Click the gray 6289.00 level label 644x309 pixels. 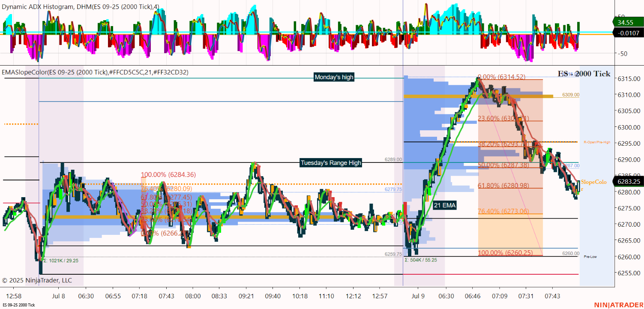click(393, 159)
